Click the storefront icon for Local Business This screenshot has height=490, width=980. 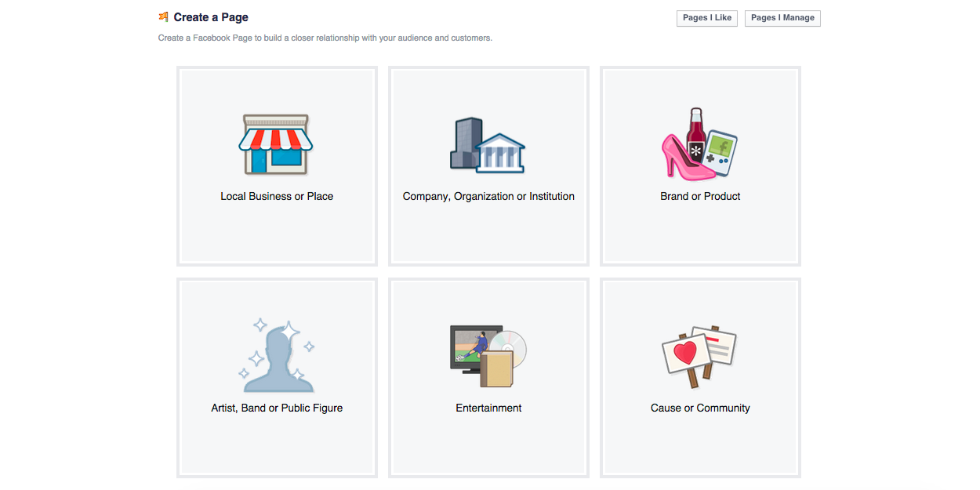(276, 144)
